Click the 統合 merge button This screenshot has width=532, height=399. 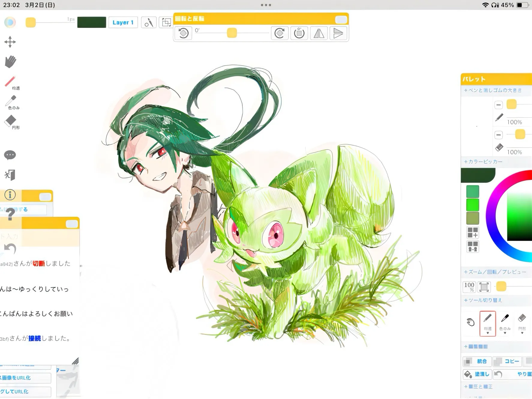pos(477,361)
